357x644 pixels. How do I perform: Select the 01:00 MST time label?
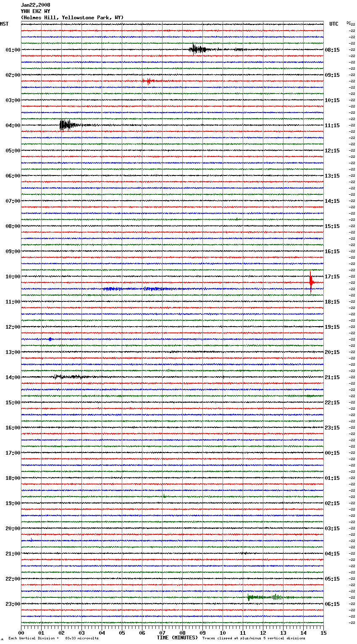point(13,50)
